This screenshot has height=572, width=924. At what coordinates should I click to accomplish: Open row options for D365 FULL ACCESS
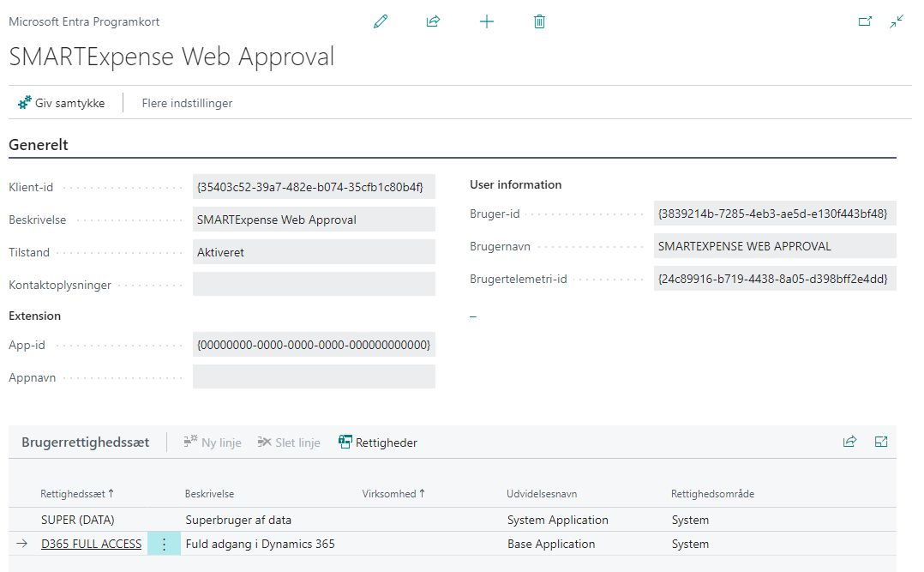coord(164,544)
